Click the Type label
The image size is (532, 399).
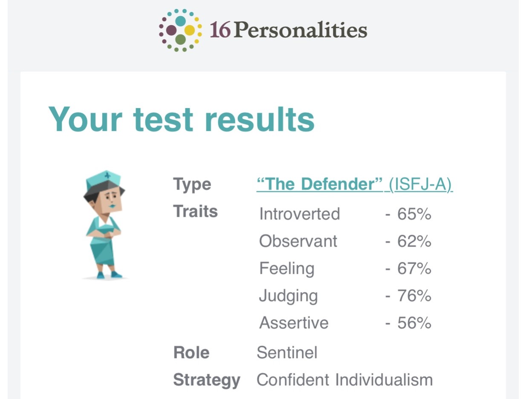click(x=192, y=185)
